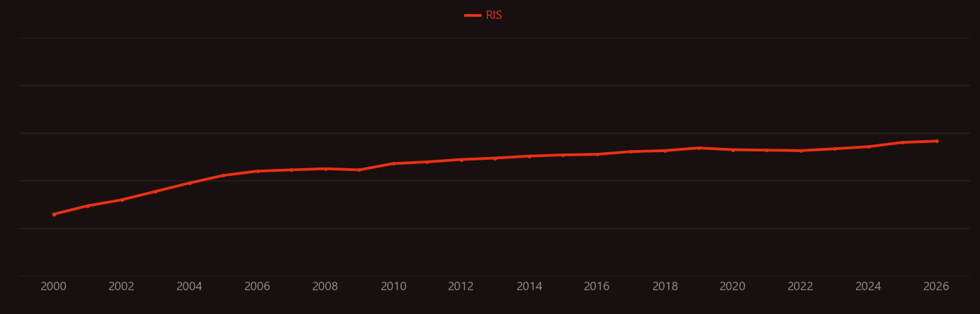
Task: Select the RIS data point for 2002
Action: (122, 200)
